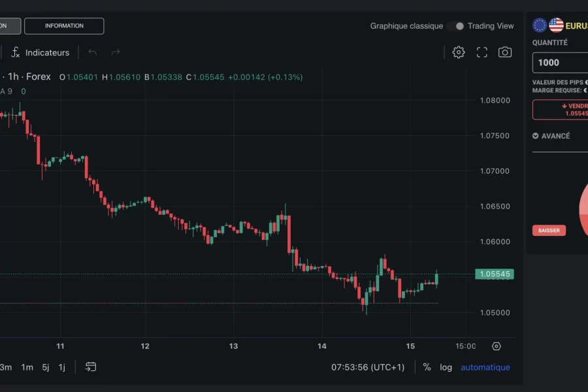Open chart settings gear icon
Image resolution: width=588 pixels, height=392 pixels.
(x=458, y=52)
